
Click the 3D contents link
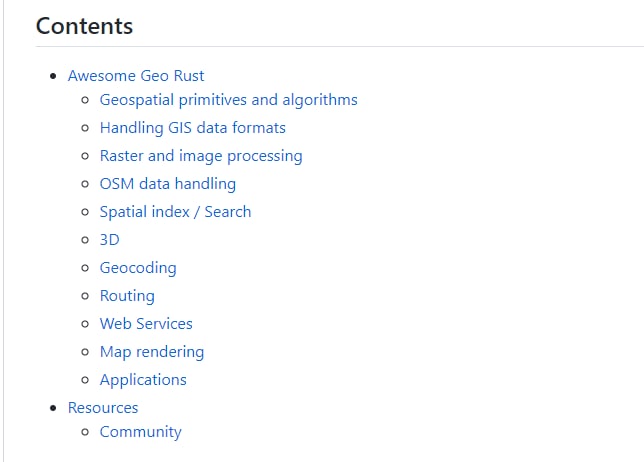pos(109,240)
